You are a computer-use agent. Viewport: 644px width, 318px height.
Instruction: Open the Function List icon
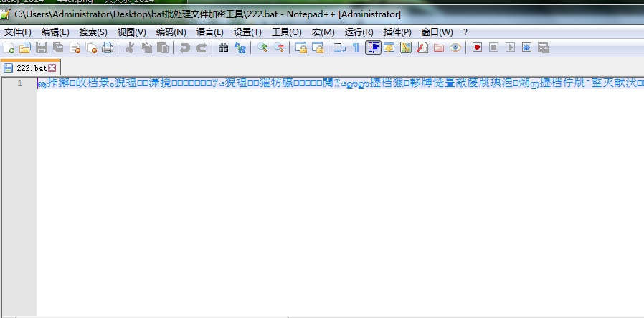422,47
